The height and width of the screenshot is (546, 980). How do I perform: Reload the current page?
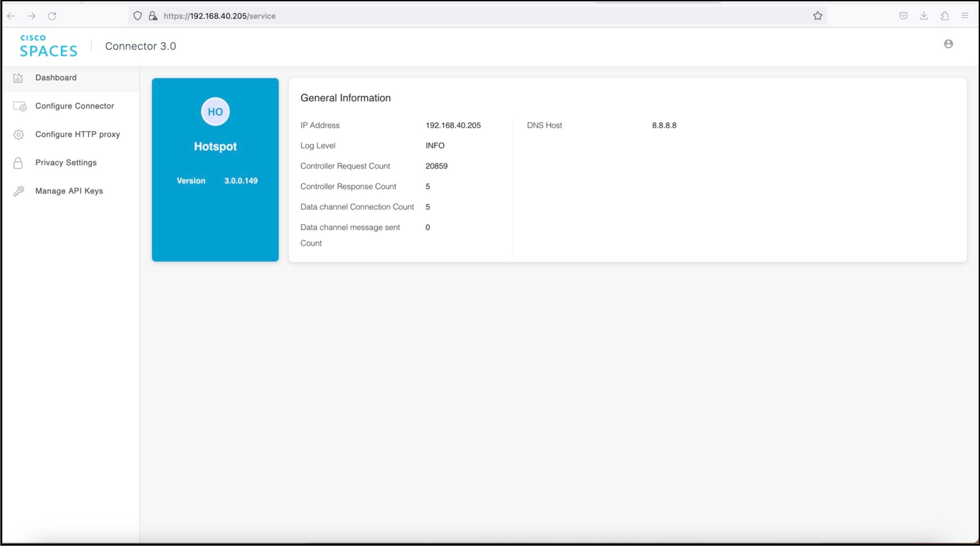[52, 16]
